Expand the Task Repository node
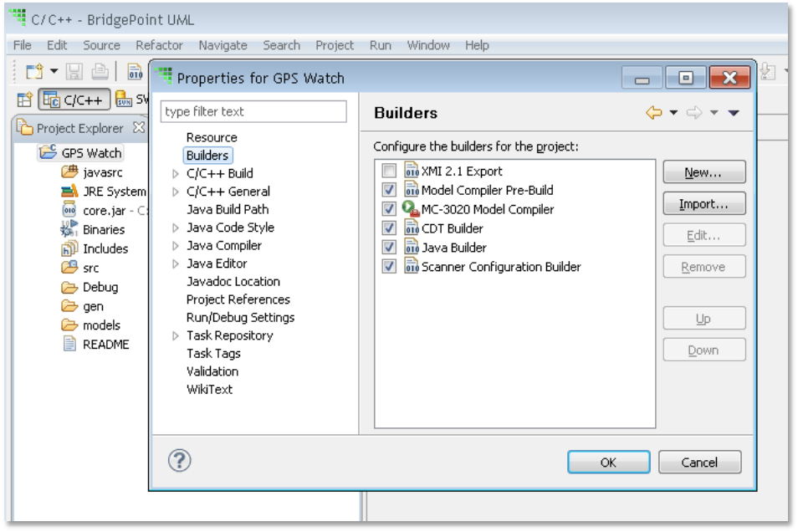 pyautogui.click(x=176, y=336)
